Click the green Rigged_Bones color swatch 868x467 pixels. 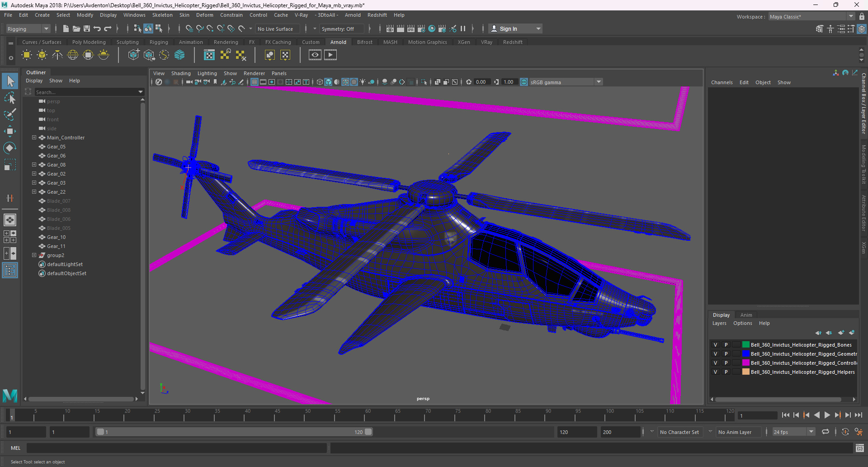tap(746, 345)
